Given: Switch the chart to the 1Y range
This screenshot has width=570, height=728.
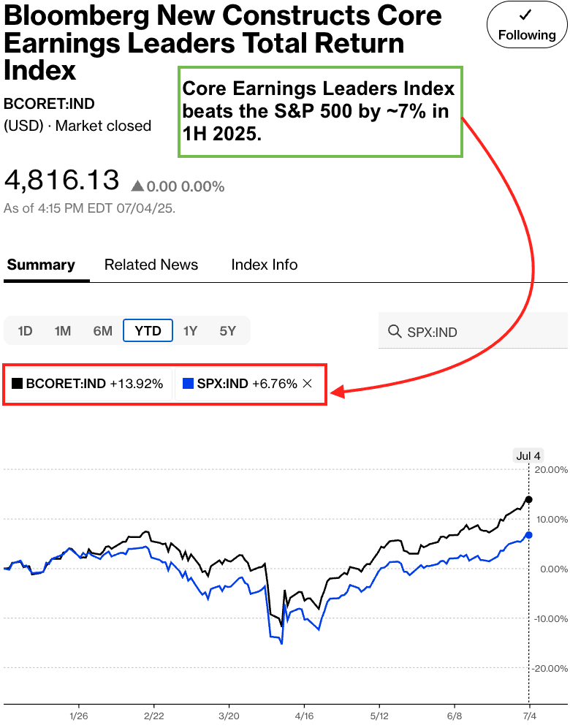Looking at the screenshot, I should [x=190, y=331].
